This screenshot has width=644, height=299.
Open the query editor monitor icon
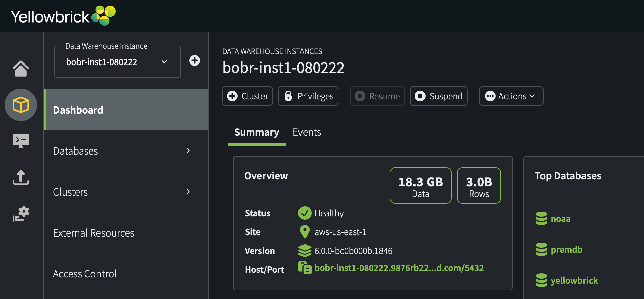click(21, 141)
